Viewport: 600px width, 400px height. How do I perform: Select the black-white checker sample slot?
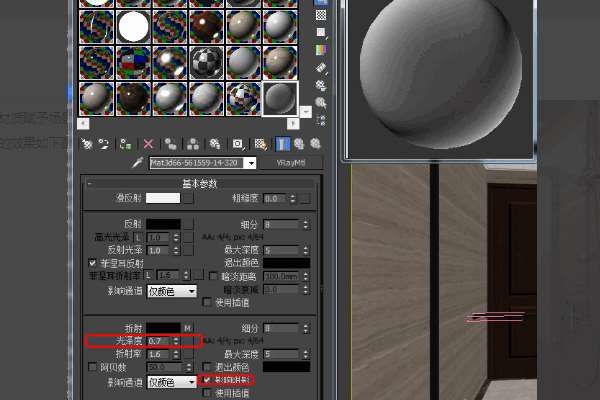(x=207, y=63)
